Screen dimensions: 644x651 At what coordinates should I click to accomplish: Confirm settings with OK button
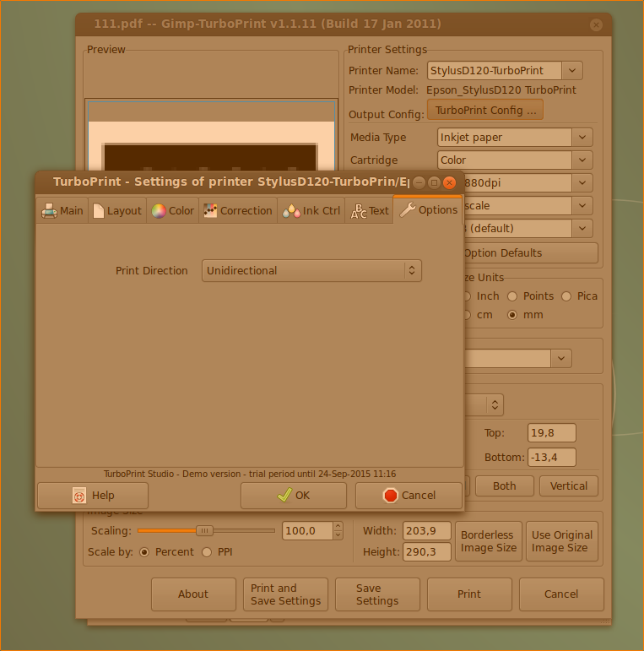[294, 496]
